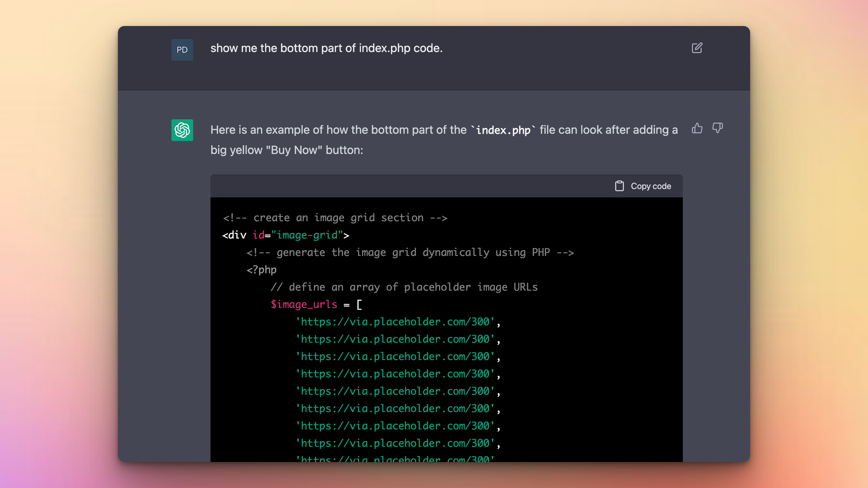
Task: Click the $image_urls variable name
Action: coord(304,305)
